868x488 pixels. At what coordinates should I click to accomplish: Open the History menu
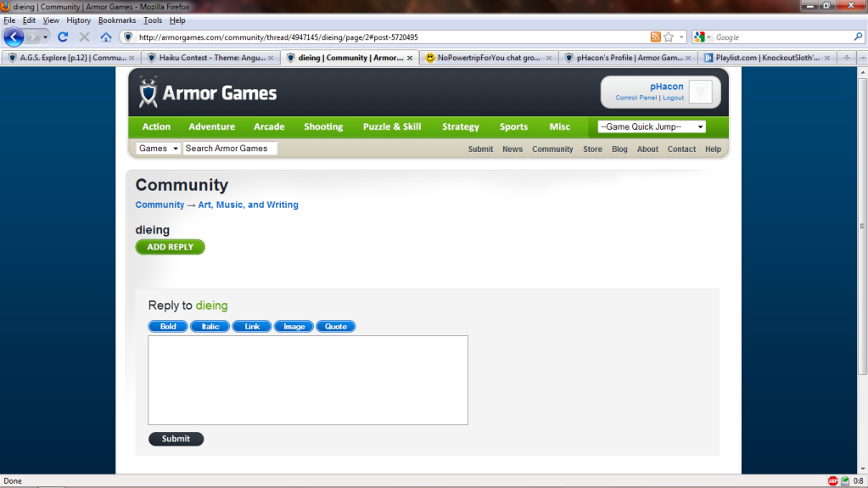tap(78, 20)
